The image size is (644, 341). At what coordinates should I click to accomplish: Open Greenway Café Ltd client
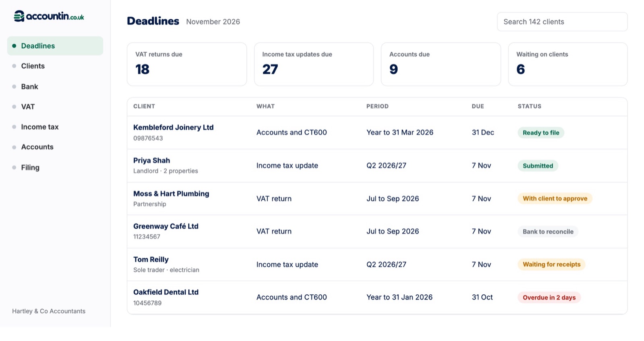(166, 226)
